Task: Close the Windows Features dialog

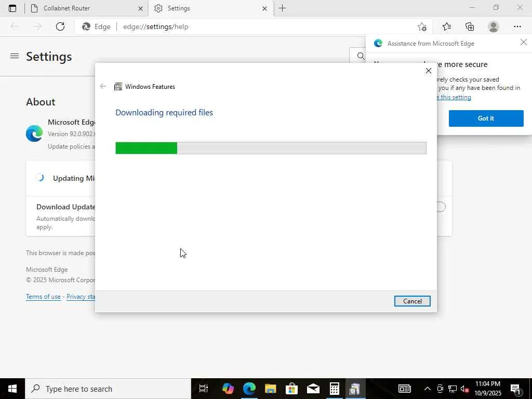Action: (429, 71)
